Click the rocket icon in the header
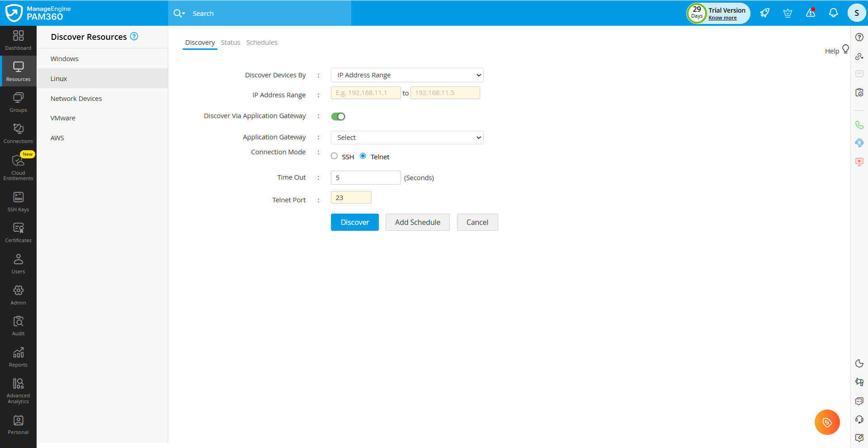 (x=765, y=13)
